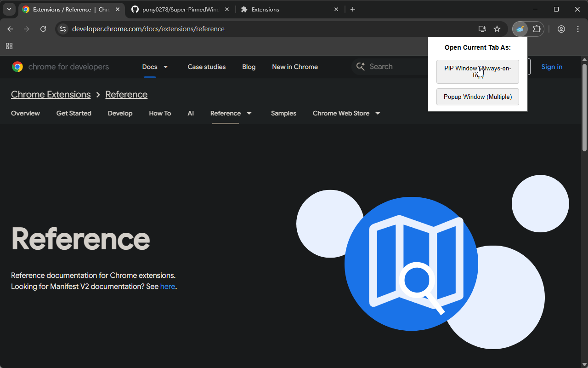Reload the current page
The height and width of the screenshot is (368, 588).
coord(43,29)
